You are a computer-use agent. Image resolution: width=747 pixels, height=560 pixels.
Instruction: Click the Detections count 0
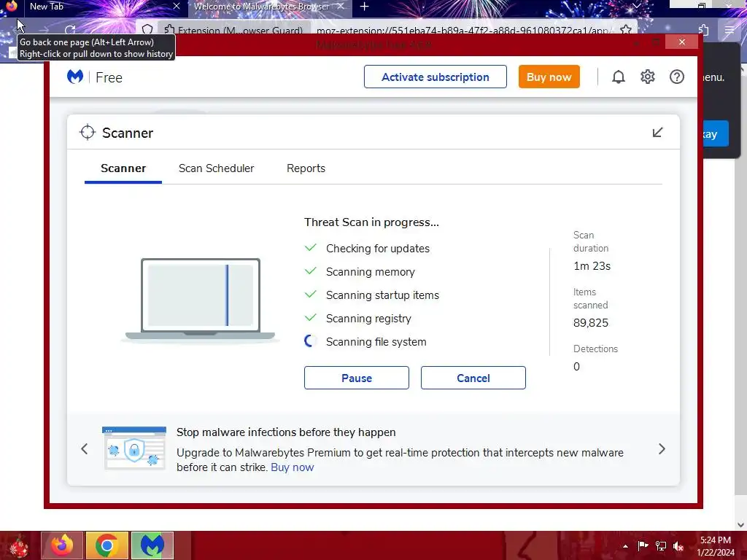pyautogui.click(x=576, y=366)
